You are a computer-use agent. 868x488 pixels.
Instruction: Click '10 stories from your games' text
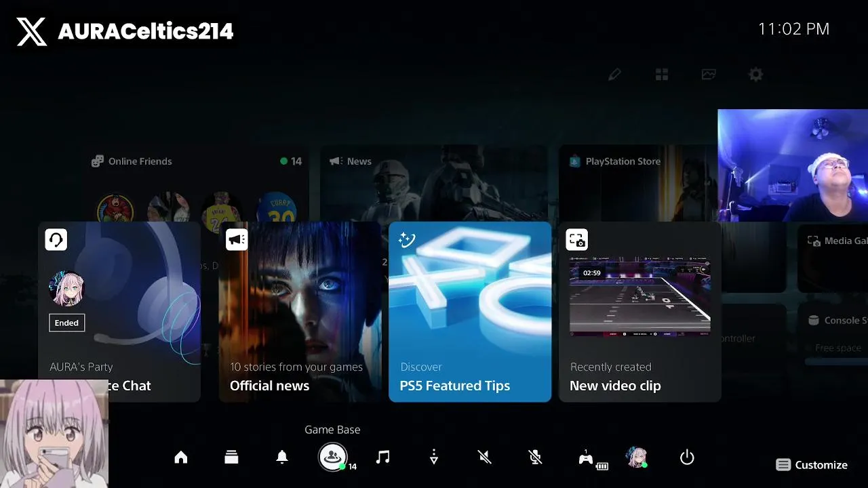coord(296,367)
